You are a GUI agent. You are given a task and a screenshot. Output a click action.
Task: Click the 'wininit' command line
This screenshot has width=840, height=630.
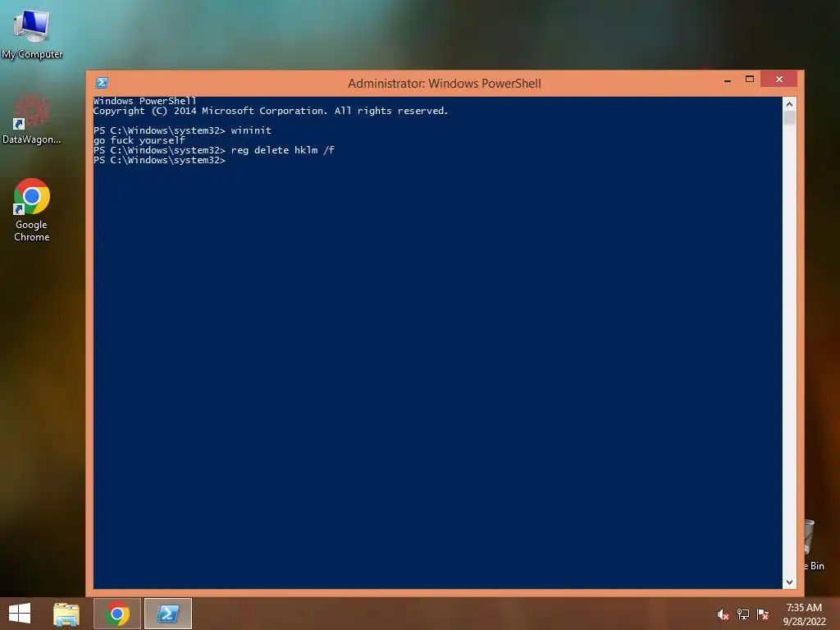(x=182, y=130)
